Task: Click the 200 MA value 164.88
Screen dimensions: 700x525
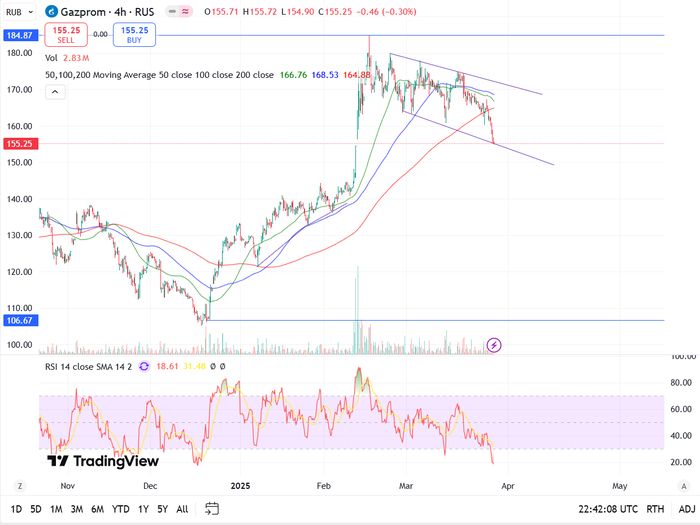Action: pyautogui.click(x=357, y=75)
